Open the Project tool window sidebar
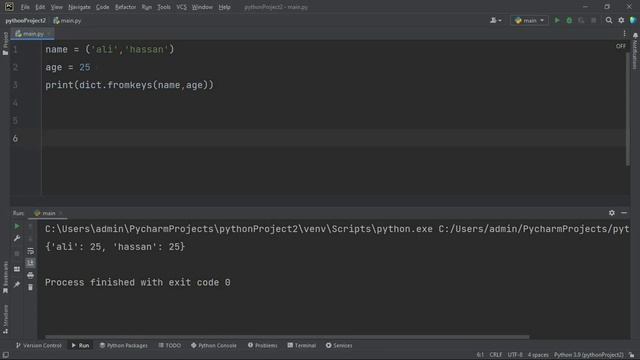640x360 pixels. click(5, 43)
